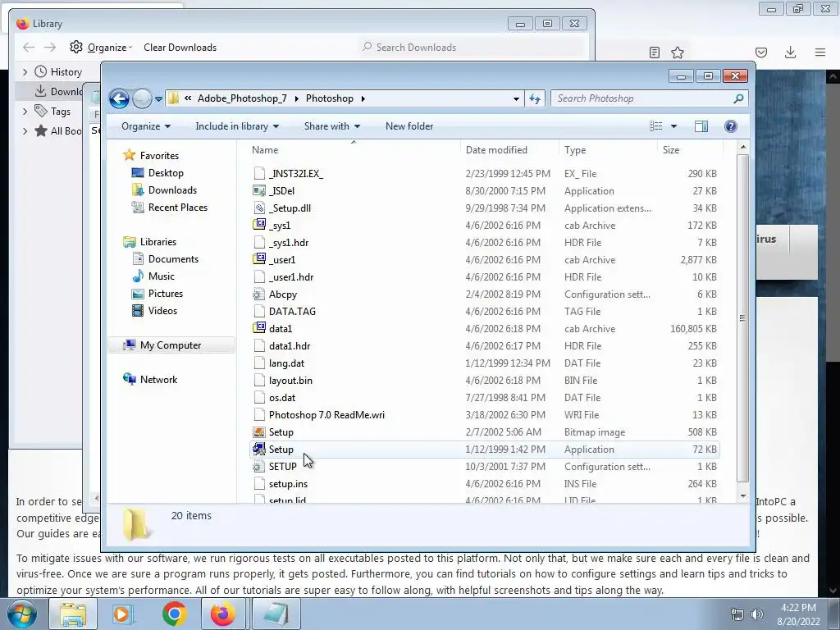The width and height of the screenshot is (840, 630).
Task: Select file _user1.hdr
Action: 291,277
